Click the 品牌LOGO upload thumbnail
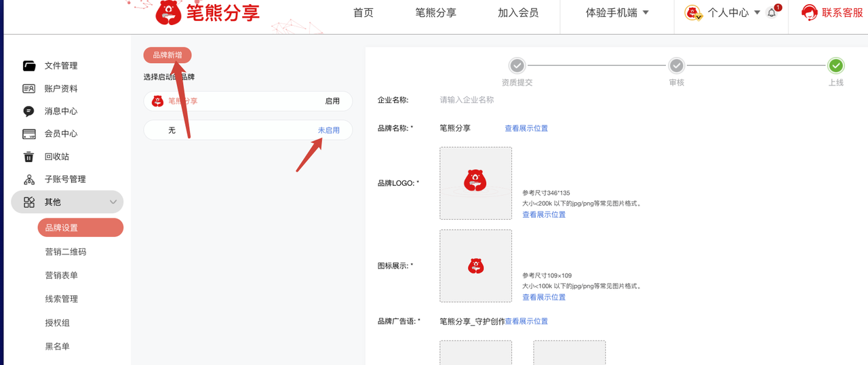This screenshot has width=868, height=365. (475, 183)
